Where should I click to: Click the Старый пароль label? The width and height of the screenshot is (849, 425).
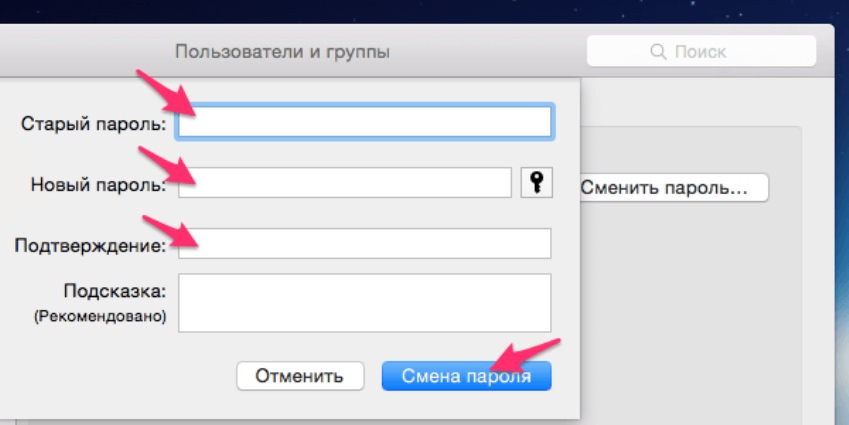(x=93, y=123)
